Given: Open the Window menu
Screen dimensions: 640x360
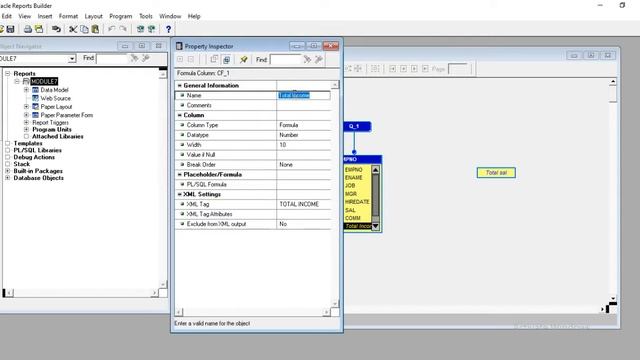Looking at the screenshot, I should 170,16.
